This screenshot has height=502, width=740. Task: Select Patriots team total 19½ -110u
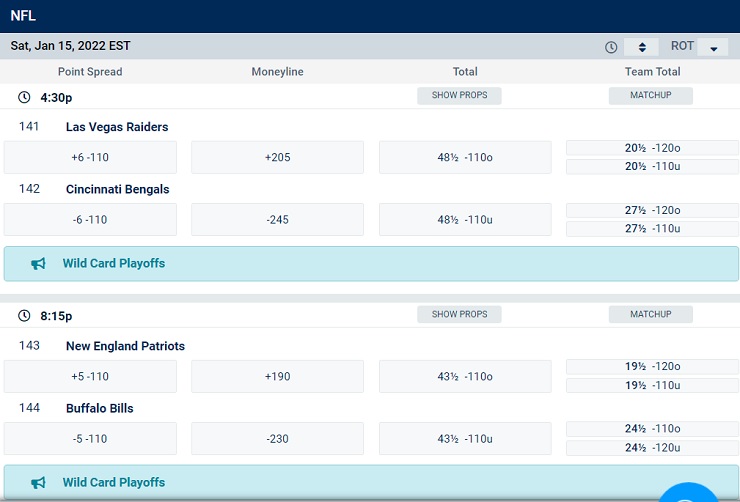(652, 385)
